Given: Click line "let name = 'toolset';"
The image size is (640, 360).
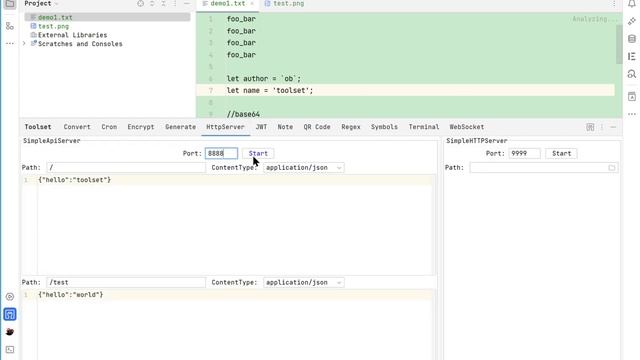Looking at the screenshot, I should (270, 91).
